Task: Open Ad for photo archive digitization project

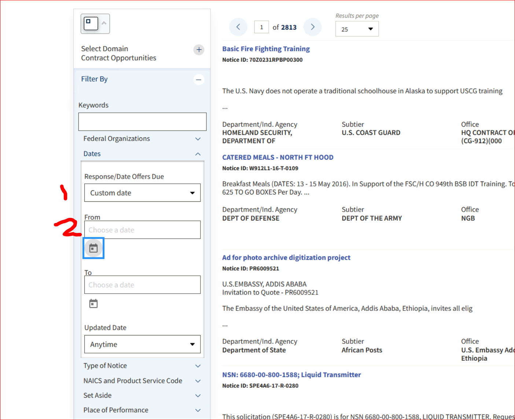Action: coord(286,257)
